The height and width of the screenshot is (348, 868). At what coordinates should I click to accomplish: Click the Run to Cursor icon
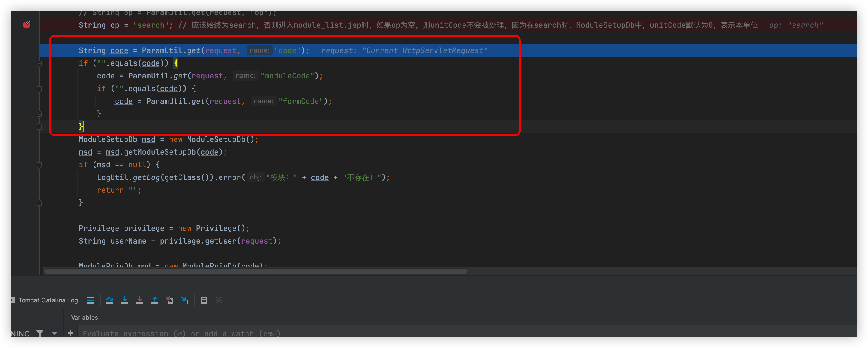coord(185,300)
